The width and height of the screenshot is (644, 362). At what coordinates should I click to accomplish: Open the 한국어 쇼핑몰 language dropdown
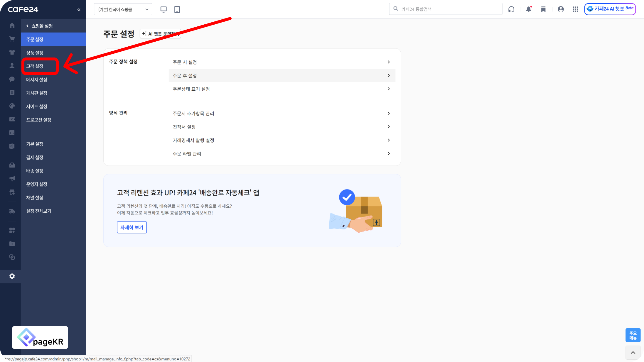123,9
